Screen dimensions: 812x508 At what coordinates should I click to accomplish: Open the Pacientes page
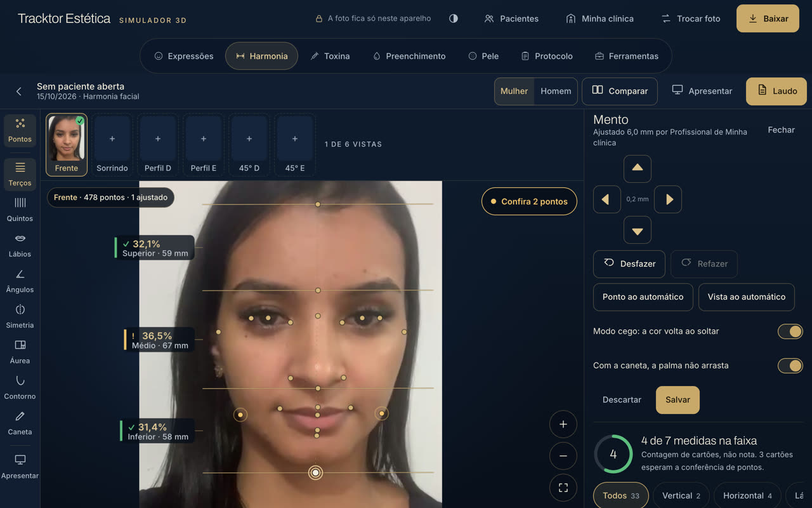[x=511, y=18]
